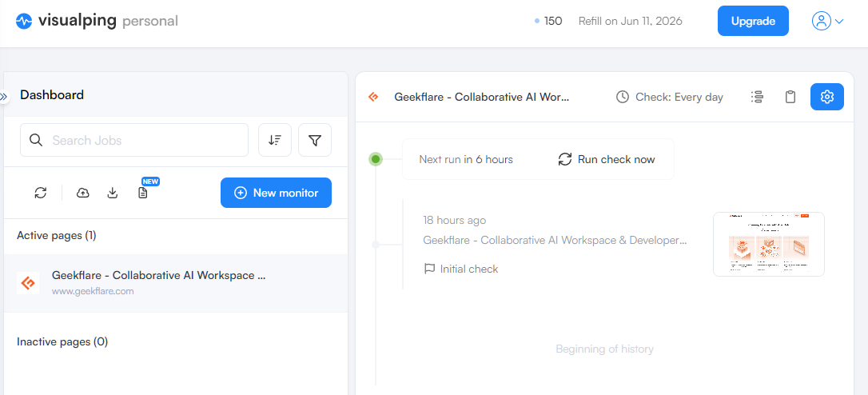The image size is (868, 395).
Task: Open the timeline list view icon
Action: tap(757, 97)
